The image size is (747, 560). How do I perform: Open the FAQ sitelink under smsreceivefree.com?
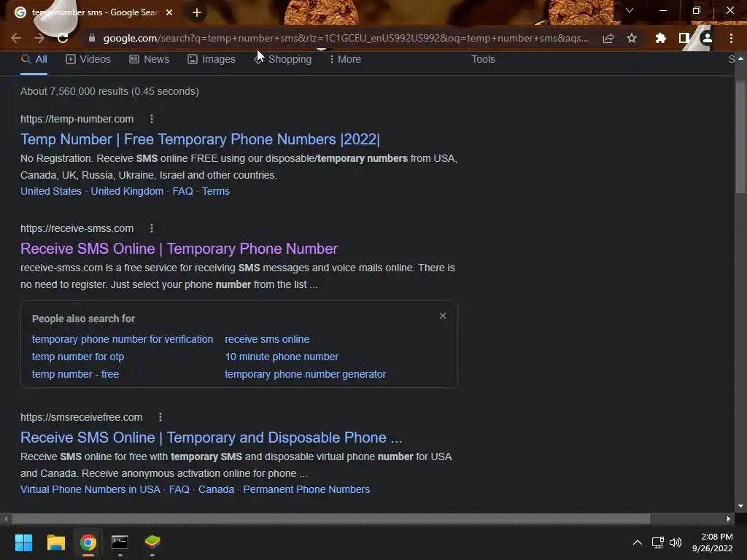179,489
